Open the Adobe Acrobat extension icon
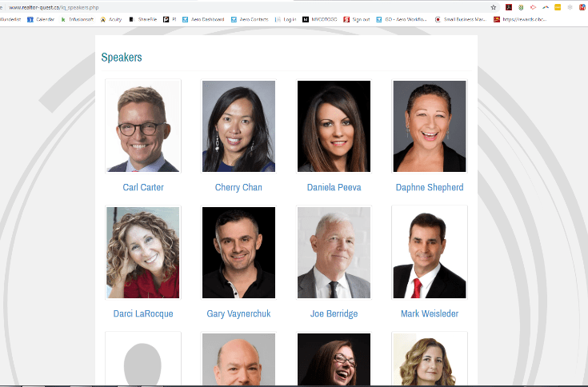588x387 pixels. point(509,7)
